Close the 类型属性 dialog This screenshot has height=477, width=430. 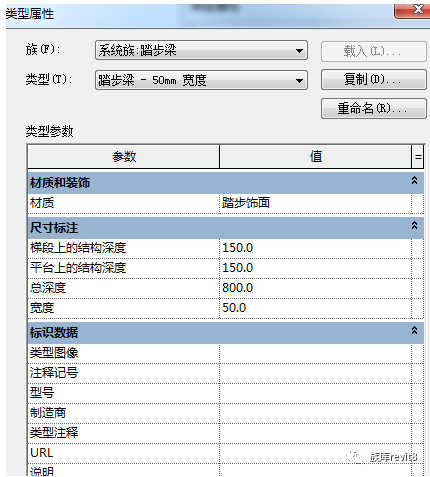(x=413, y=10)
